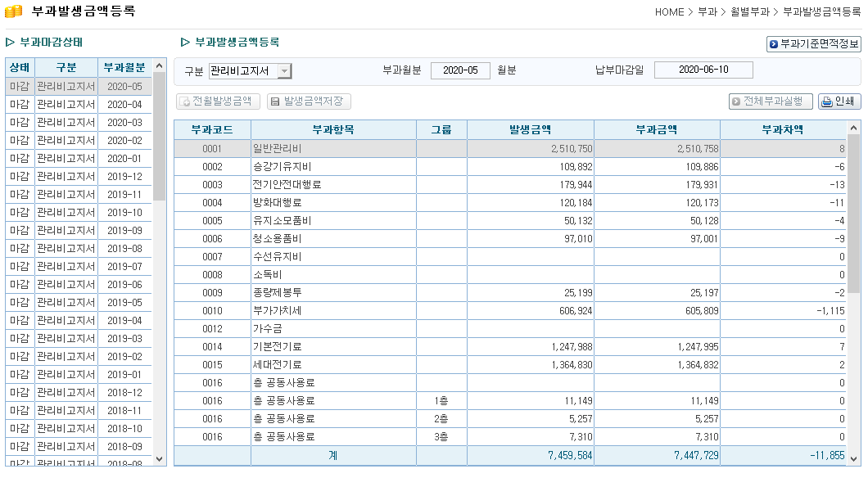Click the coin stack icon beside 부과발생금액등록
The height and width of the screenshot is (496, 868).
13,11
